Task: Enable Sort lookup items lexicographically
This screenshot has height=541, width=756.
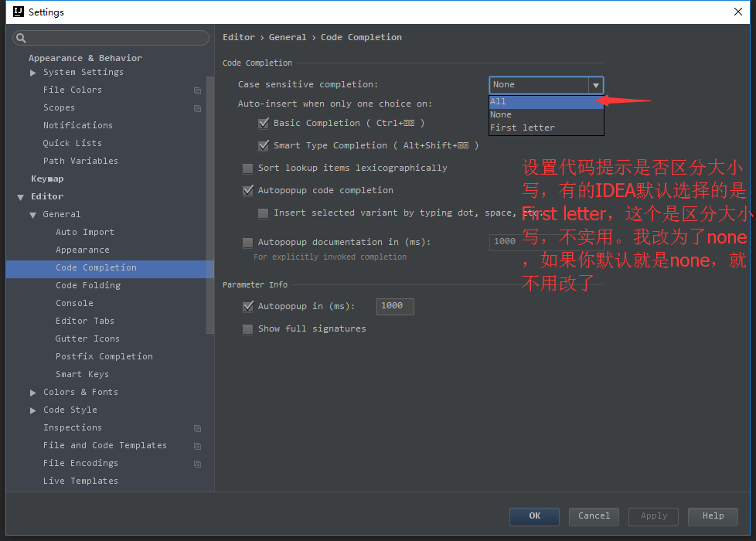Action: 247,168
